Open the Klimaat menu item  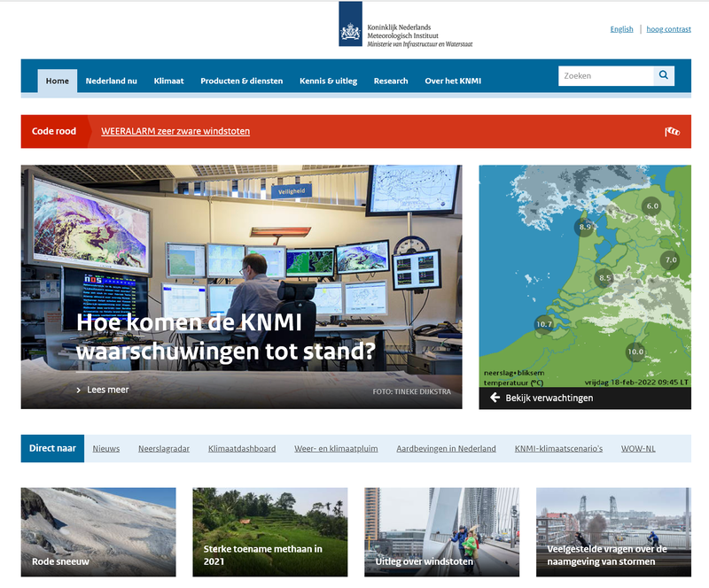tap(168, 81)
